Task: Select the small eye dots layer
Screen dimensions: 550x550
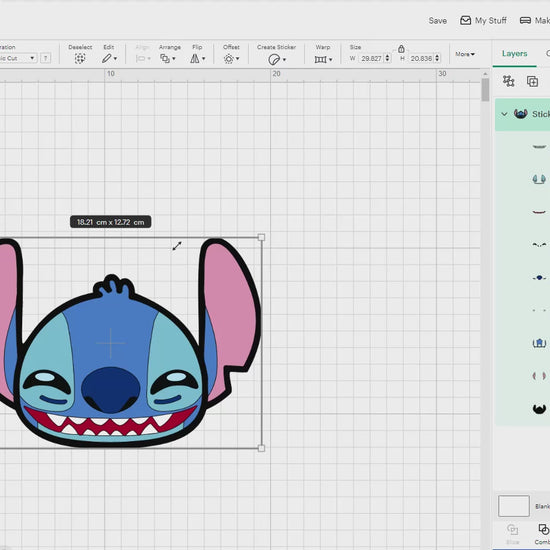Action: [539, 310]
